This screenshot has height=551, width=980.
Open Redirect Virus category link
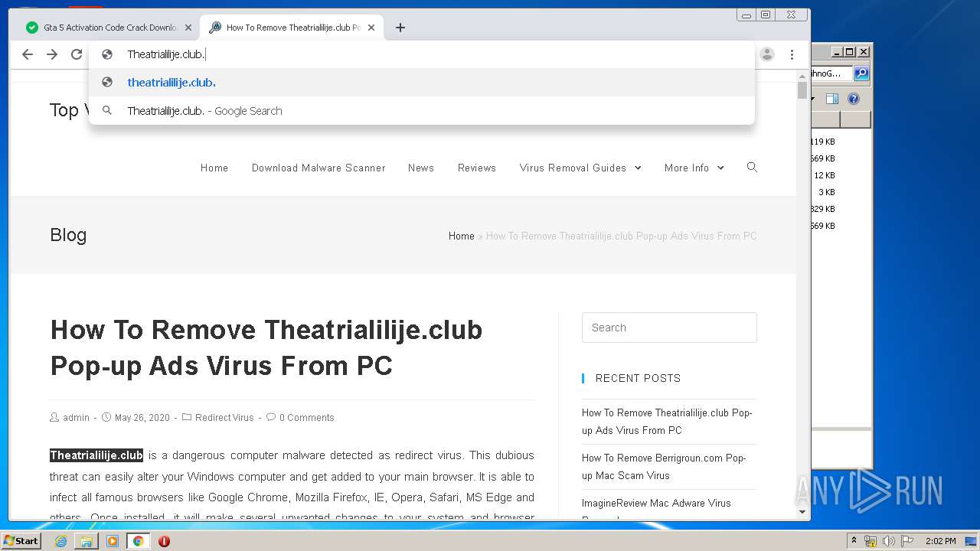click(224, 418)
